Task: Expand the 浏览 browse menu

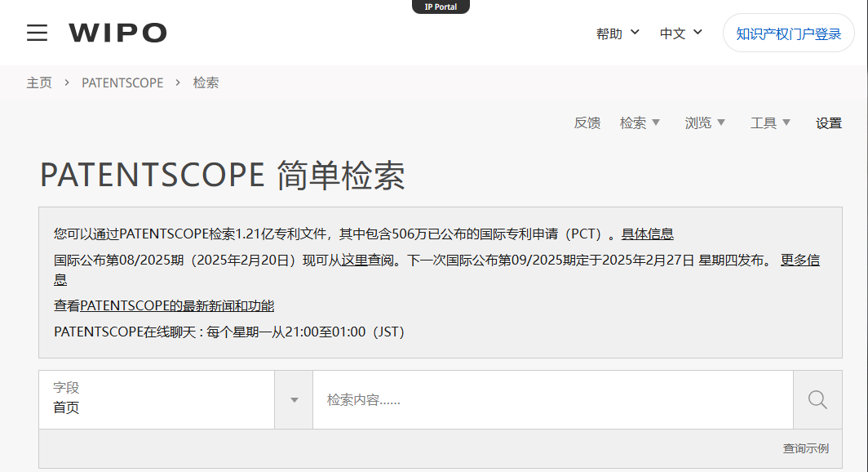Action: tap(705, 122)
